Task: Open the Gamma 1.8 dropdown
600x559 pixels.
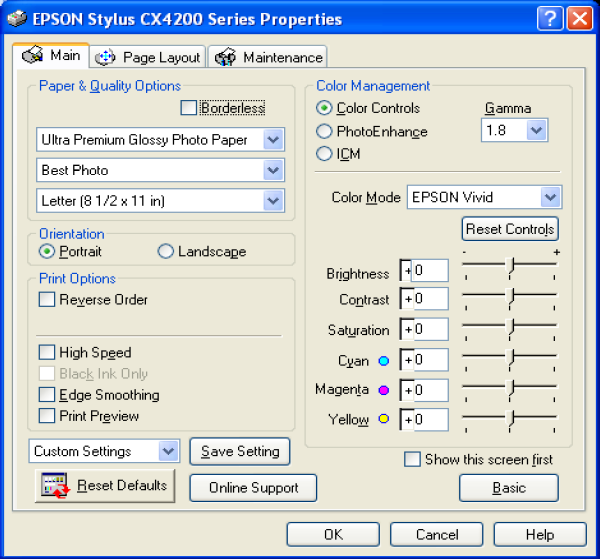Action: click(x=514, y=130)
